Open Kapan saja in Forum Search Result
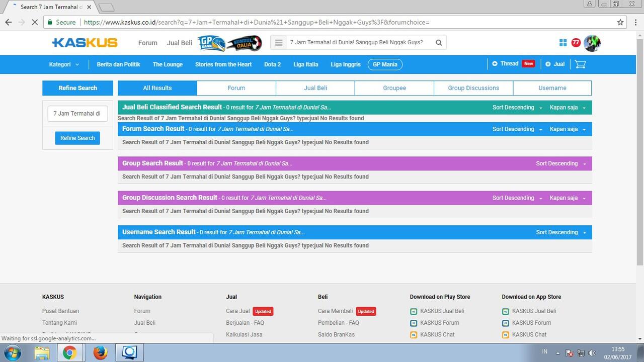The image size is (644, 362). pyautogui.click(x=568, y=129)
